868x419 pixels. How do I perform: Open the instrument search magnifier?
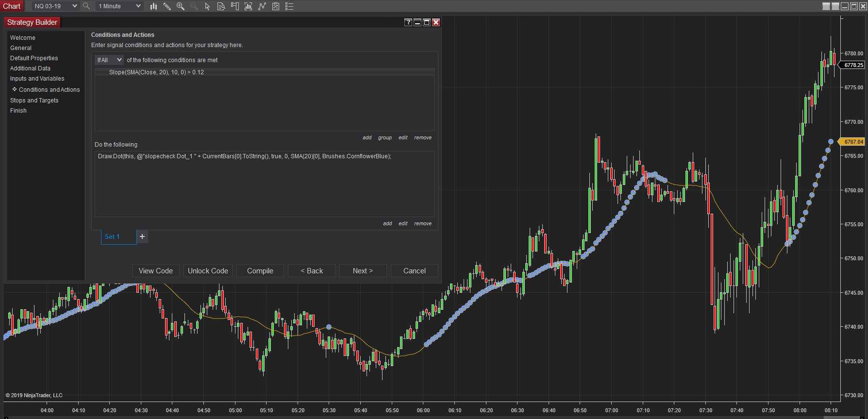click(x=86, y=6)
